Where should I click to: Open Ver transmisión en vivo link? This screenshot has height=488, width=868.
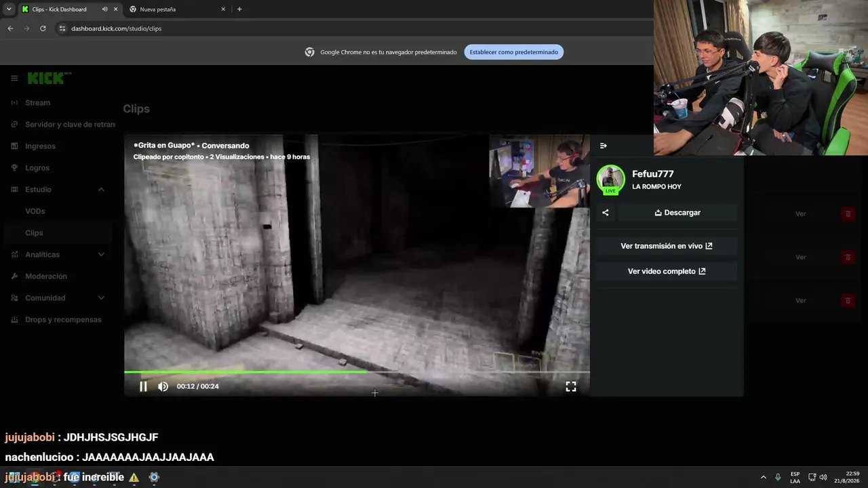coord(667,246)
